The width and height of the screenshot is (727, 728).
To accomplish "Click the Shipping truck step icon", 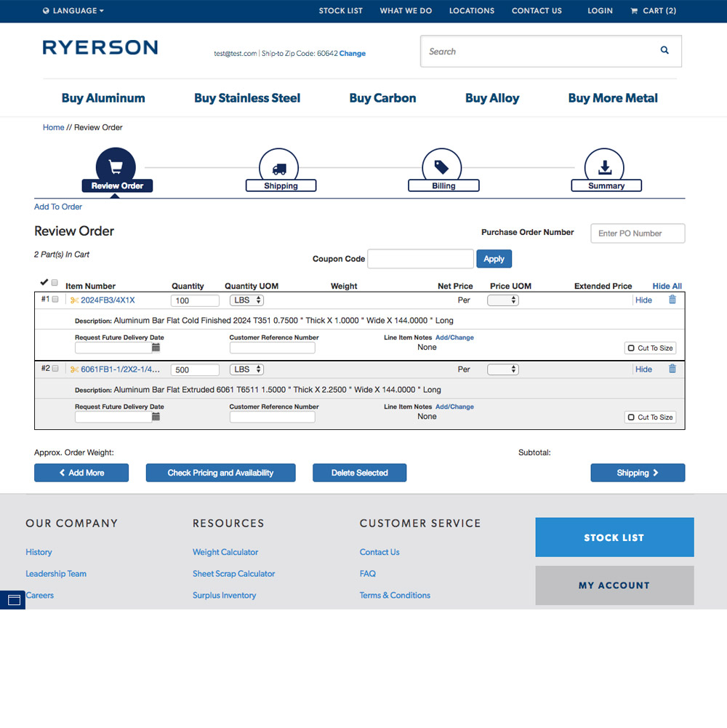I will coord(279,168).
